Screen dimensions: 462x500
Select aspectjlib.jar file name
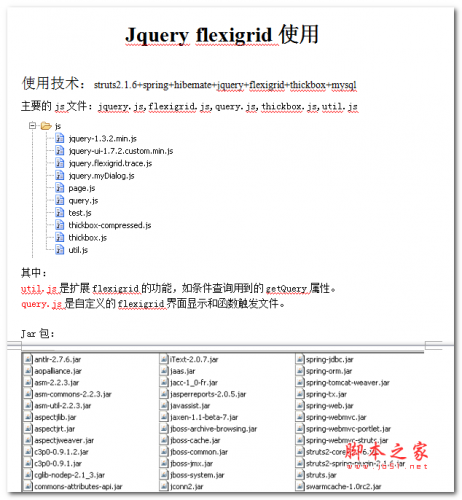(x=55, y=417)
